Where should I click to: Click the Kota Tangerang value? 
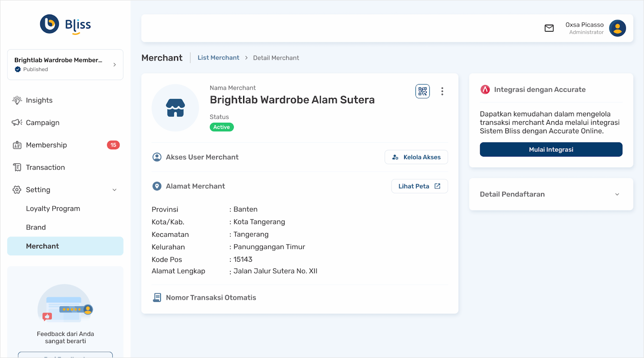[x=259, y=222]
